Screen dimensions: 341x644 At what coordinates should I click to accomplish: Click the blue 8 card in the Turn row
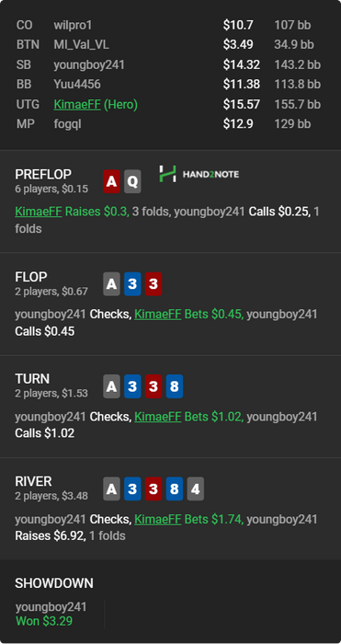pos(175,386)
